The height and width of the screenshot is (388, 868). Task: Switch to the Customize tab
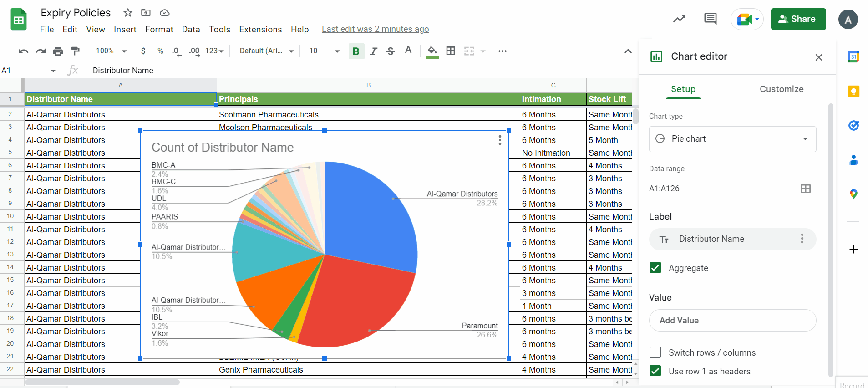point(782,89)
